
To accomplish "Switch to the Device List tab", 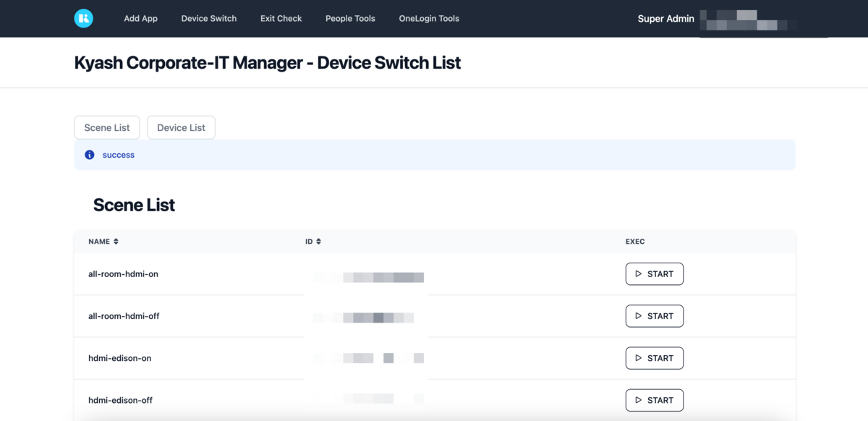I will (x=181, y=127).
